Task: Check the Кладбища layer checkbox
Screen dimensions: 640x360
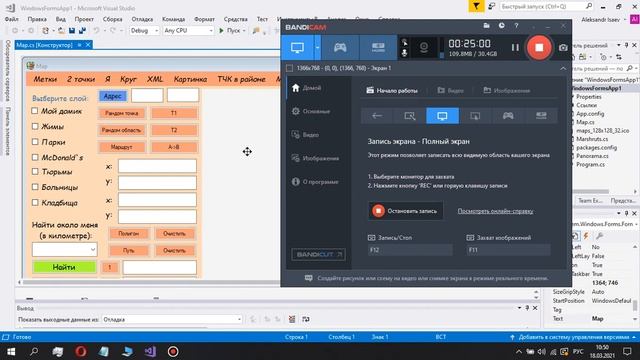Action: click(35, 202)
